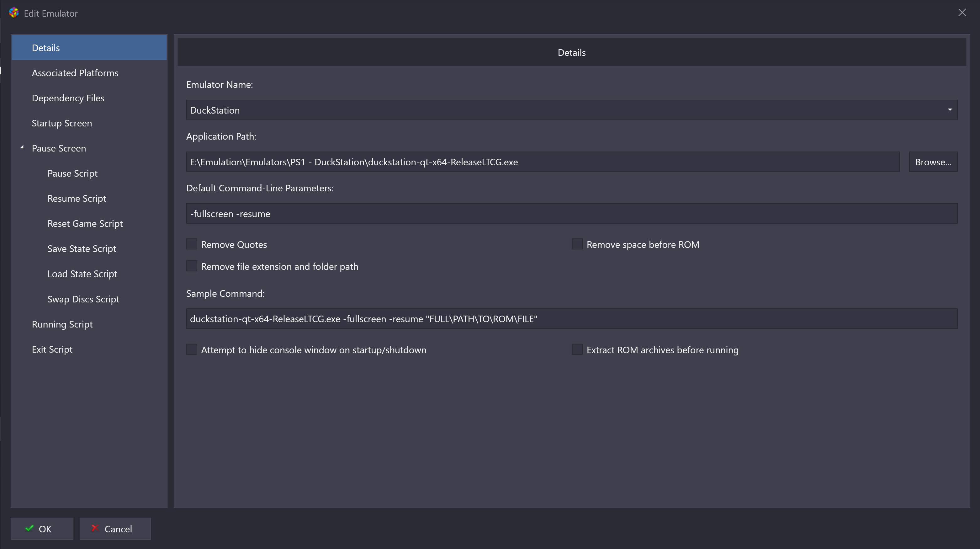The height and width of the screenshot is (549, 980).
Task: Confirm changes with OK button
Action: [x=42, y=529]
